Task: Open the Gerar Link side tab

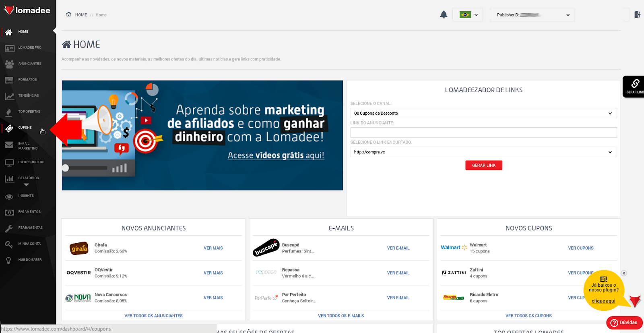Action: [634, 87]
